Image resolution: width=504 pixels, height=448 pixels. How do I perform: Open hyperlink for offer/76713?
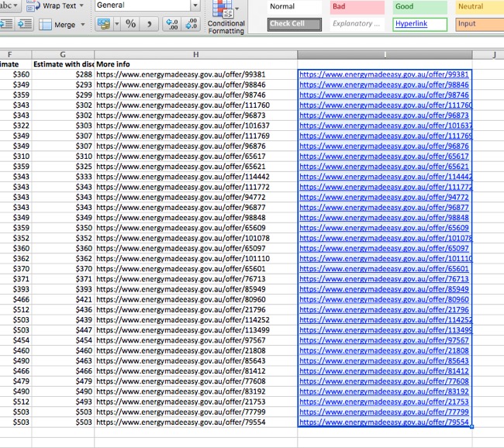click(384, 279)
